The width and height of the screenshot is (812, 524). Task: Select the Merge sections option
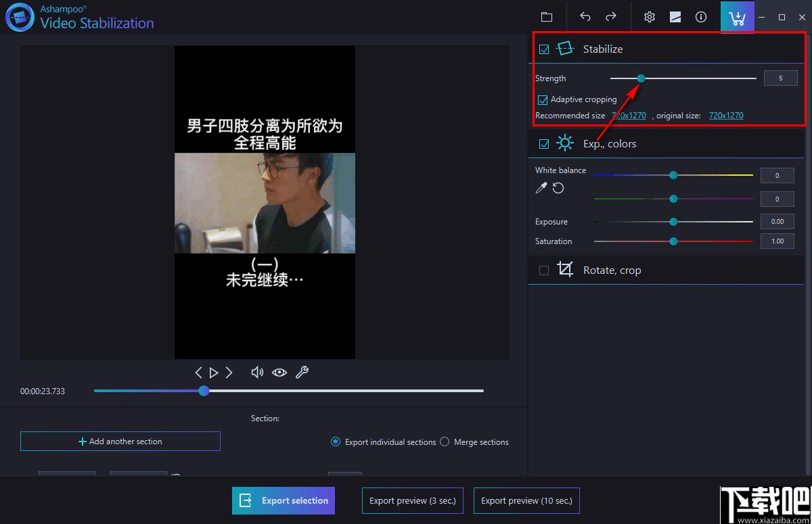pos(445,442)
